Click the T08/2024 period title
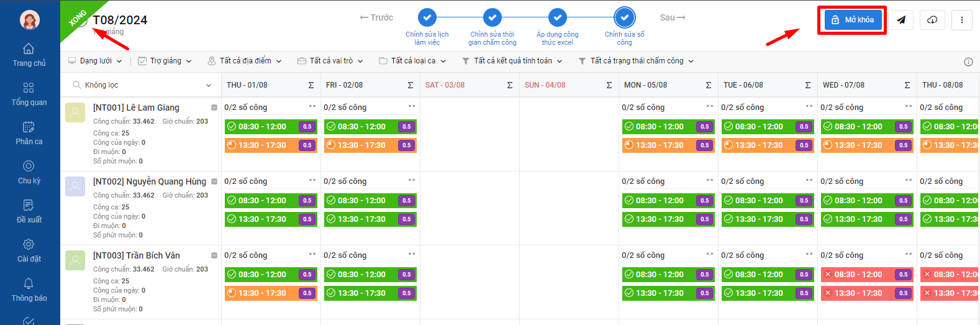 [120, 20]
